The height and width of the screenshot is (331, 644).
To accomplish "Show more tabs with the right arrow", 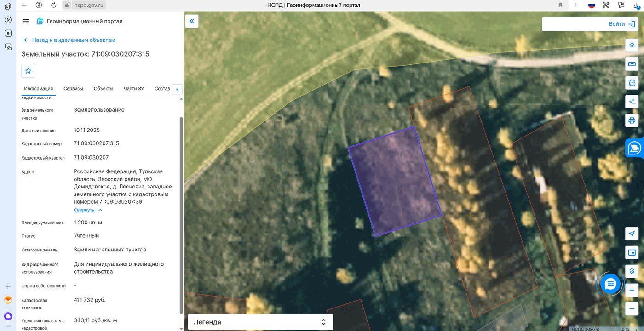I will pyautogui.click(x=177, y=89).
